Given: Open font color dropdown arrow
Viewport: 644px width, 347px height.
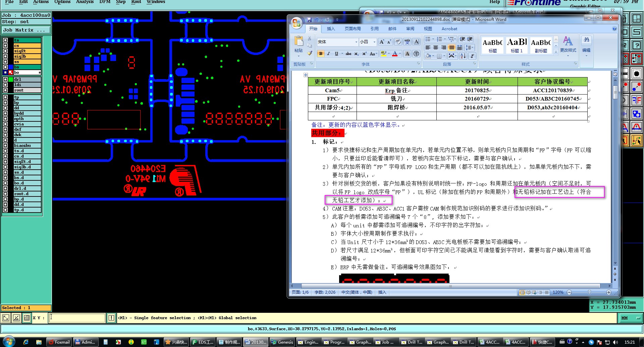Looking at the screenshot, I should tap(400, 54).
